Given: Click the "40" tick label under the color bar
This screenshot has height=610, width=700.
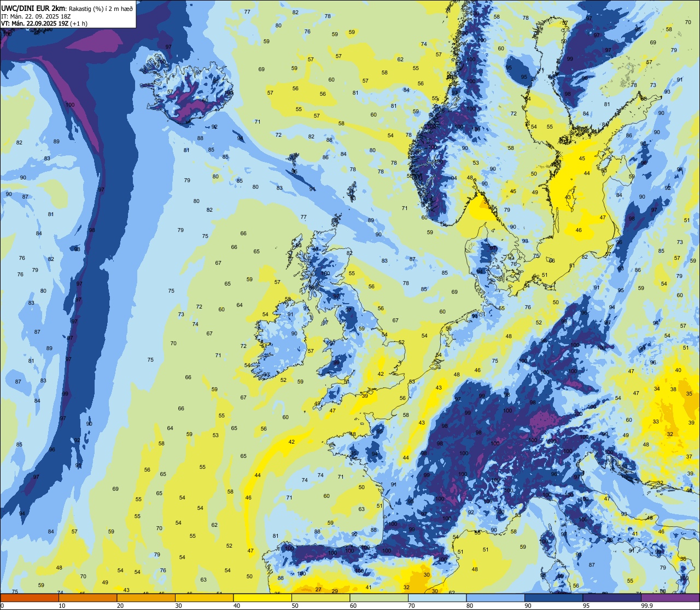Looking at the screenshot, I should coord(236,606).
